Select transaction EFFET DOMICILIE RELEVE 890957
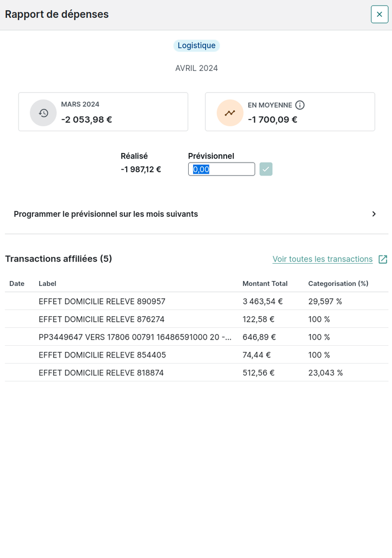This screenshot has height=558, width=392. coord(102,302)
